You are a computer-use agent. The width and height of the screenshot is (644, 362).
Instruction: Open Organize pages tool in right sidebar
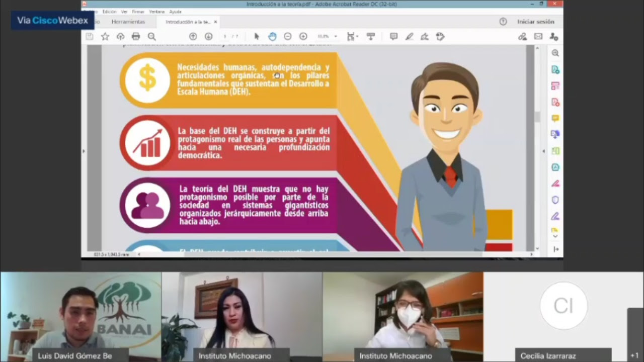[555, 86]
